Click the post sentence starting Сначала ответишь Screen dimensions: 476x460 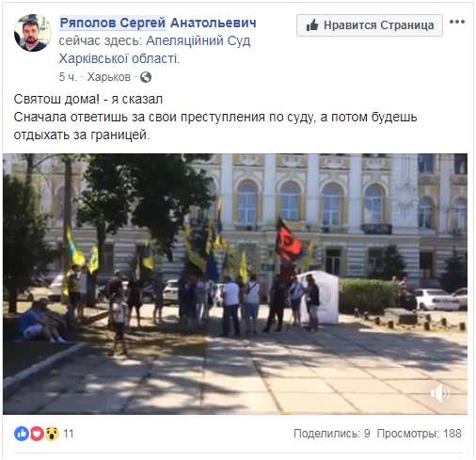tap(215, 126)
